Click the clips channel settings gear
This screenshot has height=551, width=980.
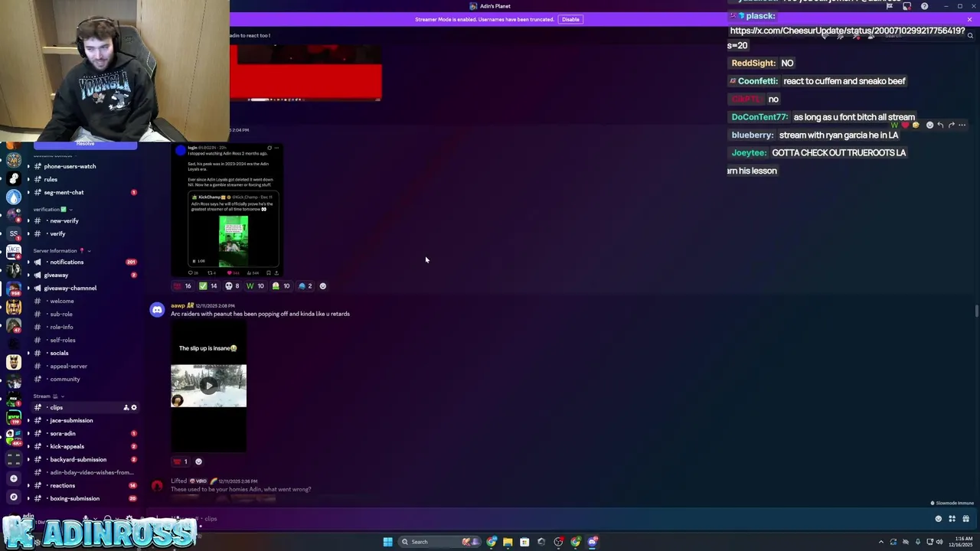(134, 407)
